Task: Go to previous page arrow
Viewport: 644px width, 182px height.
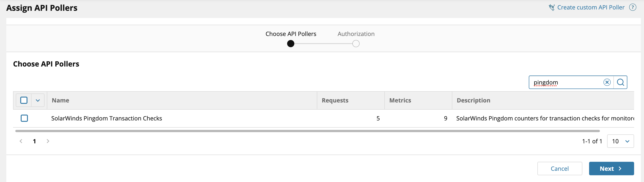Action: click(21, 141)
